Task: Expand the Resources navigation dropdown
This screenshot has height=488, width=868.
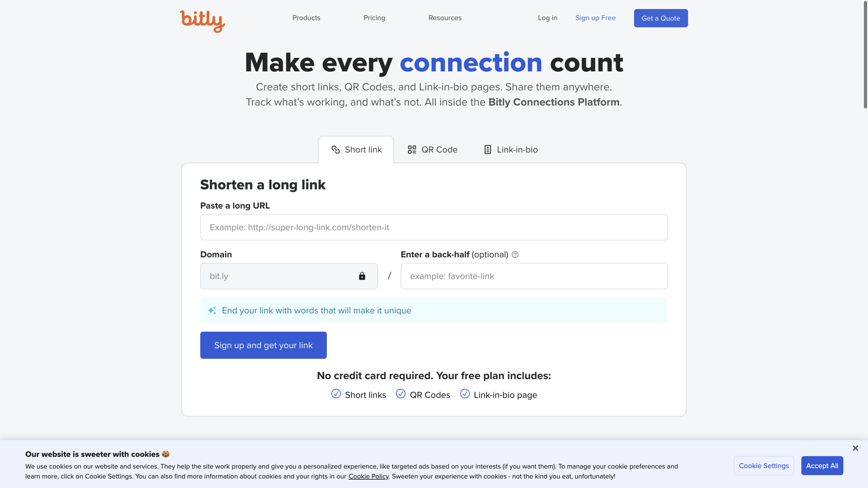Action: tap(445, 18)
